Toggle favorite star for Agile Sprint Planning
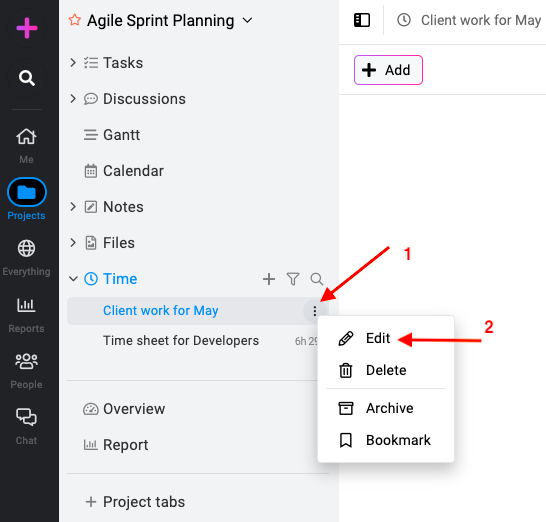546x522 pixels. 75,20
